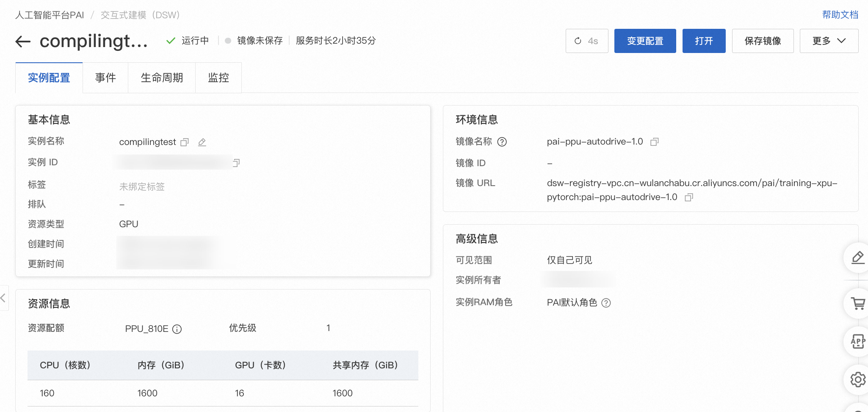Screen dimensions: 868x412
Task: Go back with the left arrow icon
Action: [x=23, y=41]
